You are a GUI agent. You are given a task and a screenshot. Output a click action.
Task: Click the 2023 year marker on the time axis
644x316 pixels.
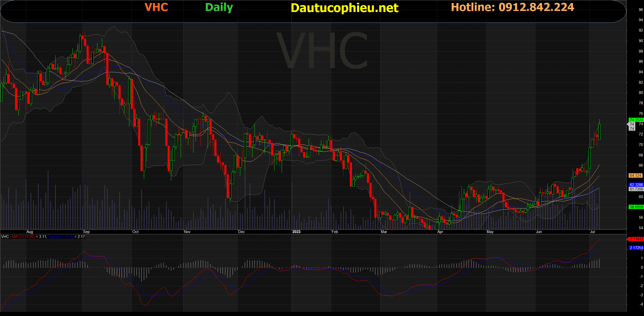point(296,232)
